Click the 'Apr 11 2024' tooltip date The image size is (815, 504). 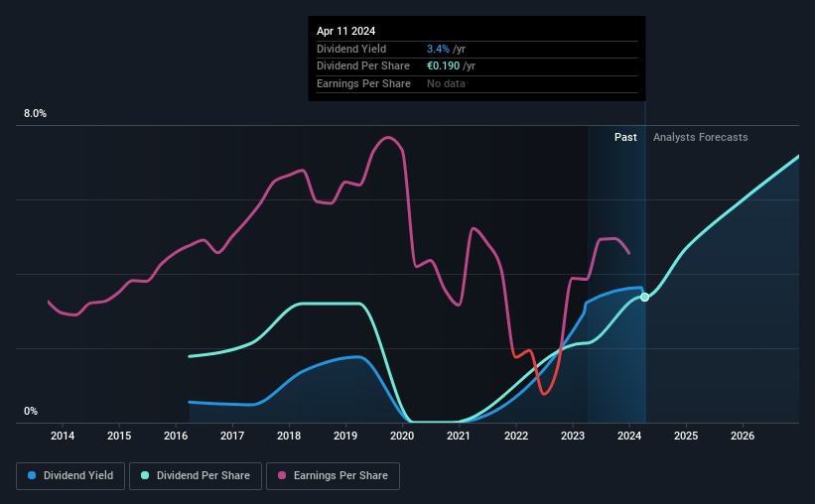(x=345, y=31)
